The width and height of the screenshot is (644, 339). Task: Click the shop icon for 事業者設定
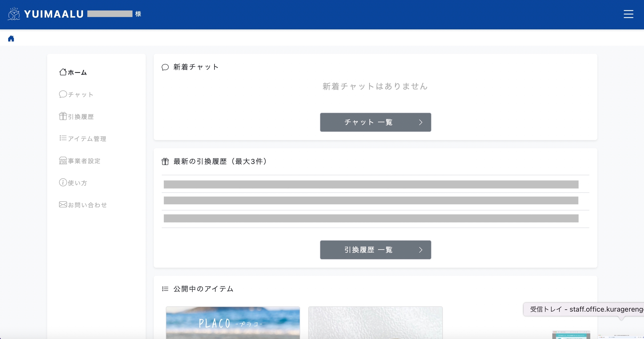[63, 160]
